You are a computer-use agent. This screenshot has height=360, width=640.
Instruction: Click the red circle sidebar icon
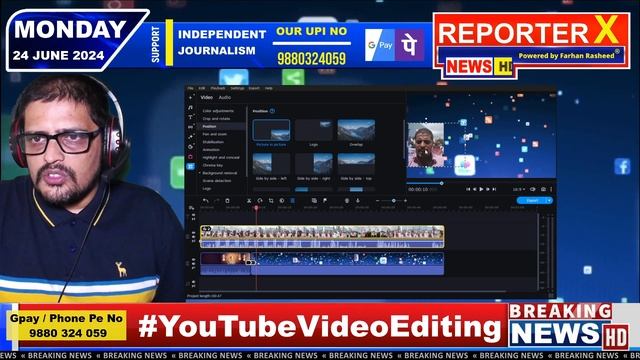click(x=191, y=157)
